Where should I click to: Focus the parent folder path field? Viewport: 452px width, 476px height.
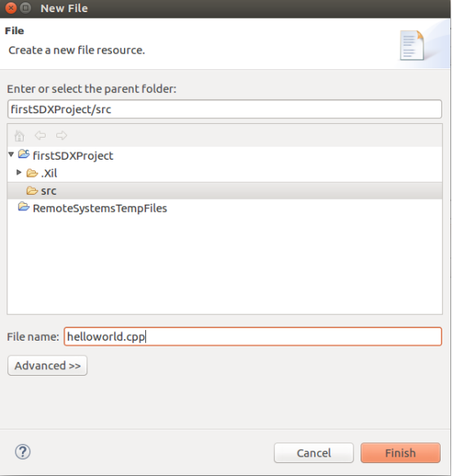(224, 109)
